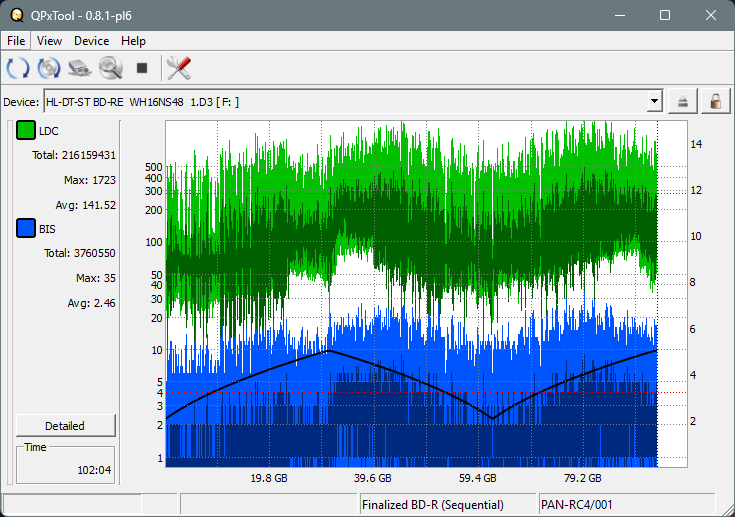Select the HL-DT-ST BD-RE WH16NS48 device field
The width and height of the screenshot is (735, 517).
pos(353,102)
